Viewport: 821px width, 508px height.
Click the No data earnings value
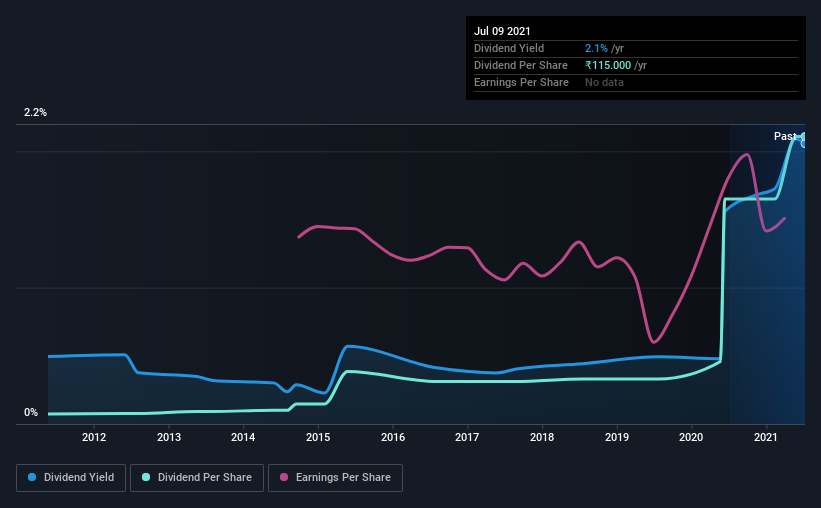[x=604, y=82]
